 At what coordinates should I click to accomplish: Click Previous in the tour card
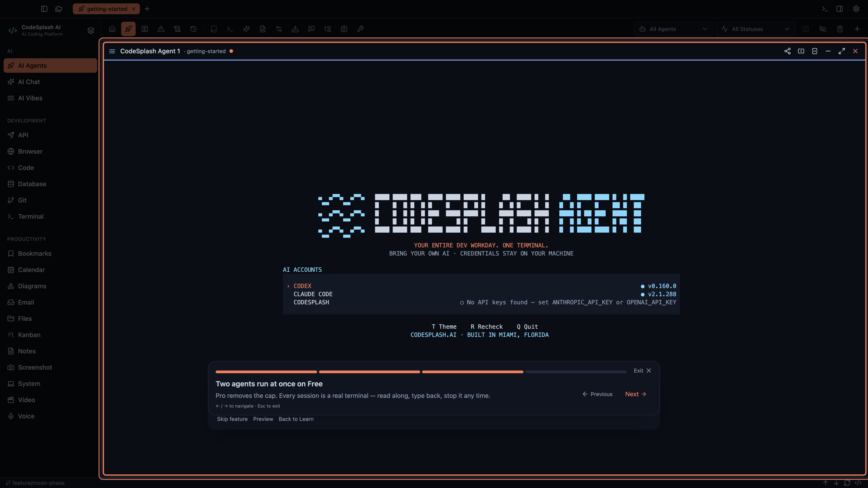(597, 394)
